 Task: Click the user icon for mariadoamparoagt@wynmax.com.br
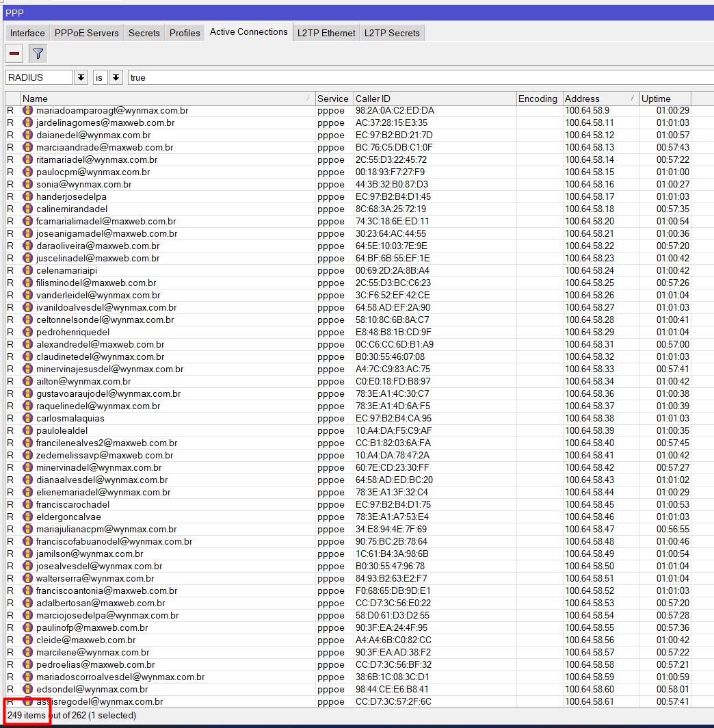[28, 111]
